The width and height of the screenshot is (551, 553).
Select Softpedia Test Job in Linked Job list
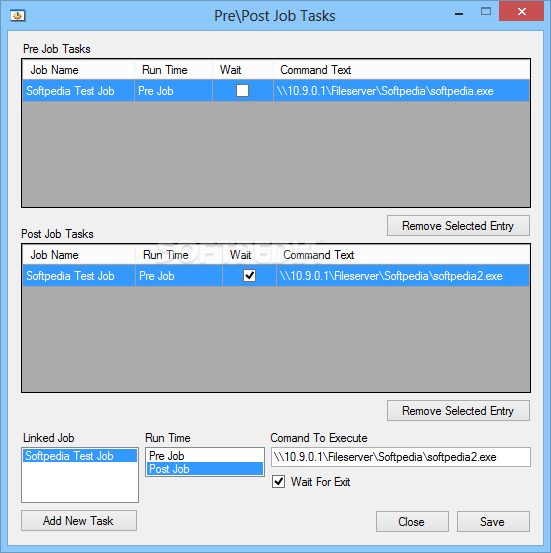click(x=80, y=456)
